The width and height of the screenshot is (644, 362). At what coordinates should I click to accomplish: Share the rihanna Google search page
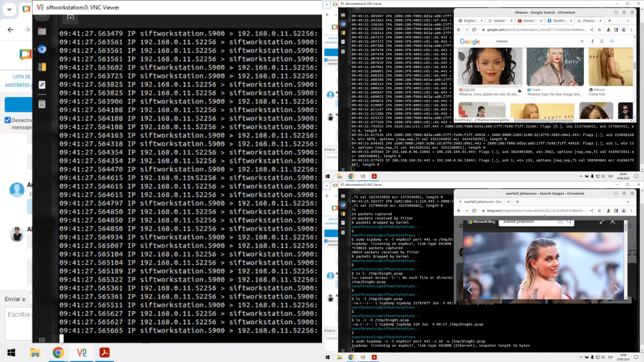point(592,30)
